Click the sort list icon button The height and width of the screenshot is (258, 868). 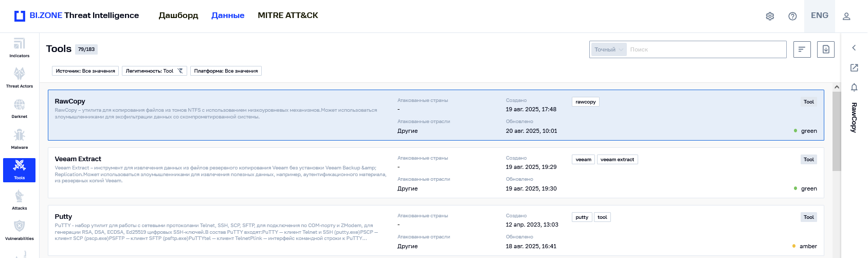(x=802, y=49)
